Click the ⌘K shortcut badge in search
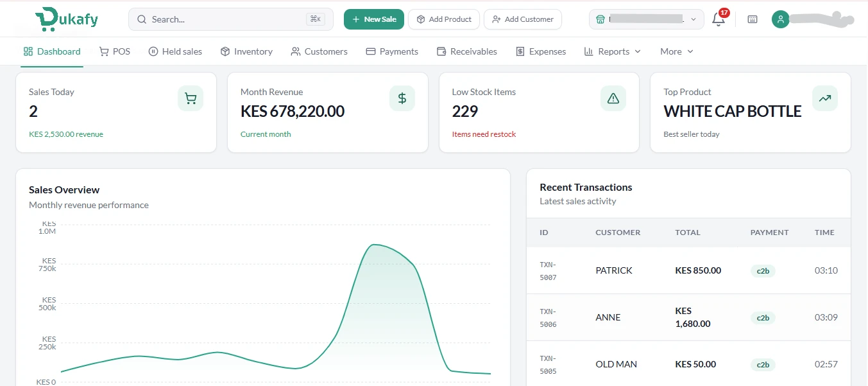This screenshot has width=868, height=386. 315,19
